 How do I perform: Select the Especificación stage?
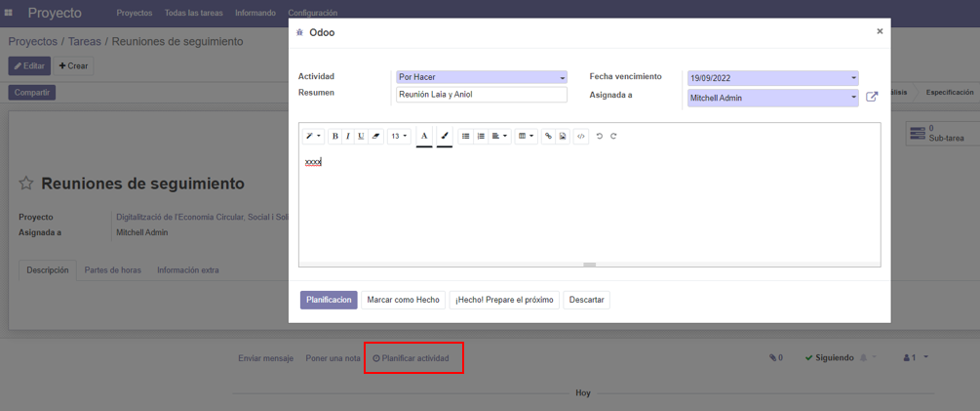[950, 92]
